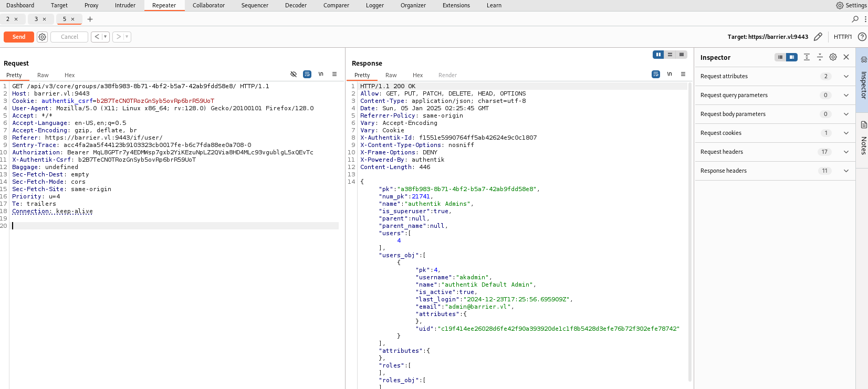Go back to previous request in history

[x=97, y=37]
